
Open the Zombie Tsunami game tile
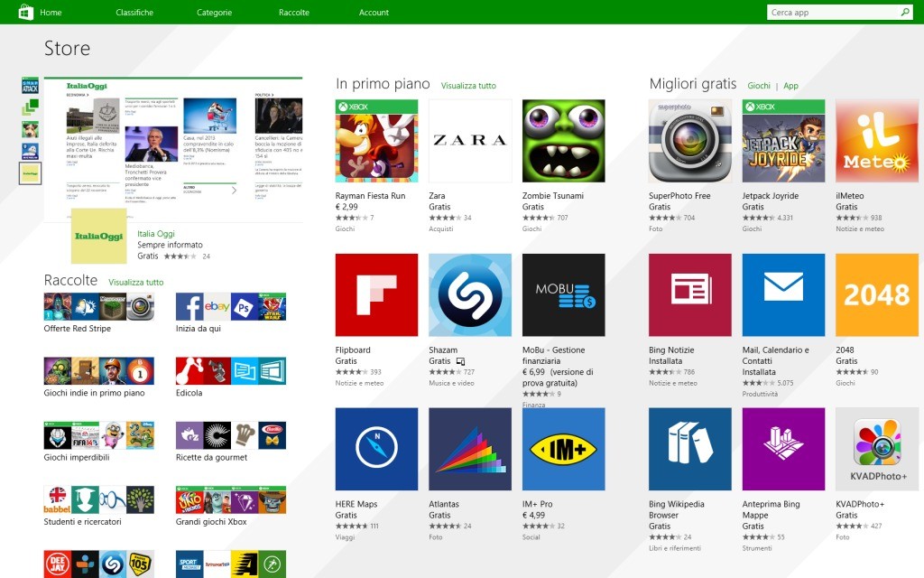point(563,140)
